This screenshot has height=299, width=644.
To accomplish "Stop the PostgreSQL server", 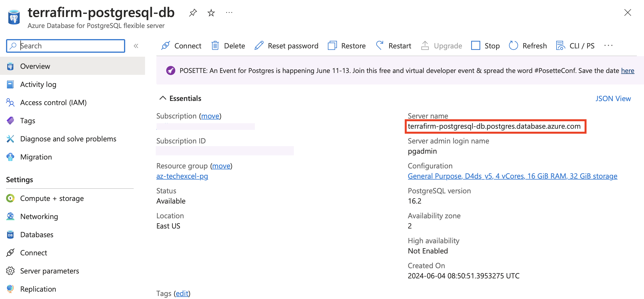I will [485, 46].
